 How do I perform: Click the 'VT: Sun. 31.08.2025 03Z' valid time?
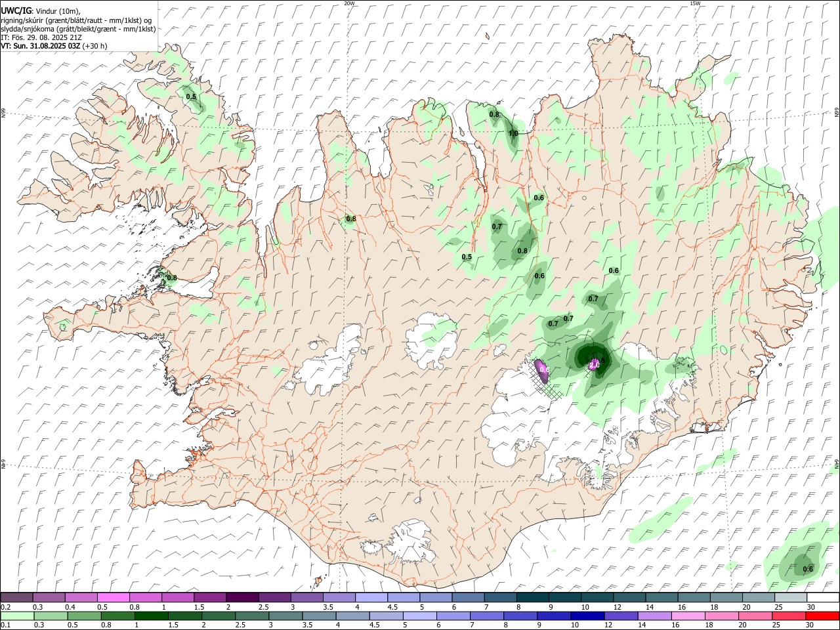pos(41,46)
